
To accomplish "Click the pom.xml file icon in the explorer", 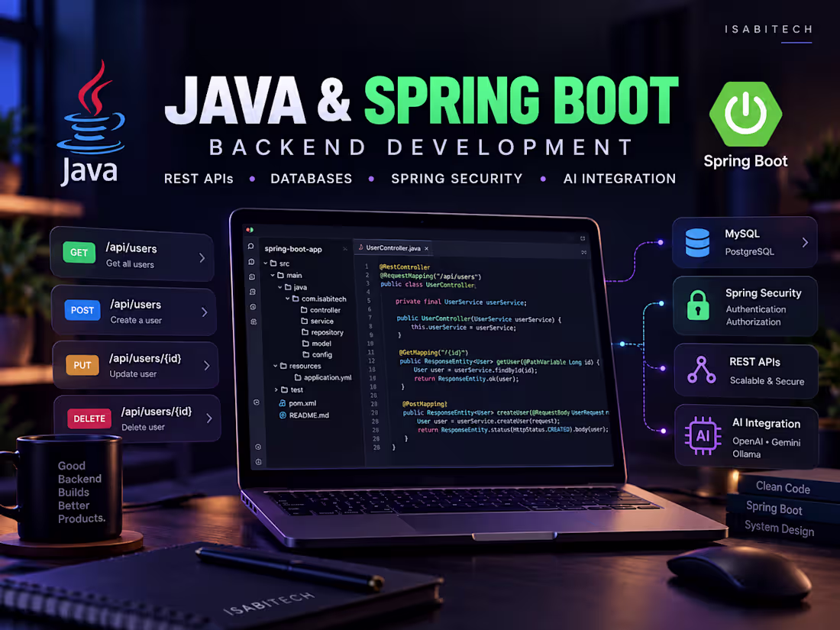I will (283, 403).
